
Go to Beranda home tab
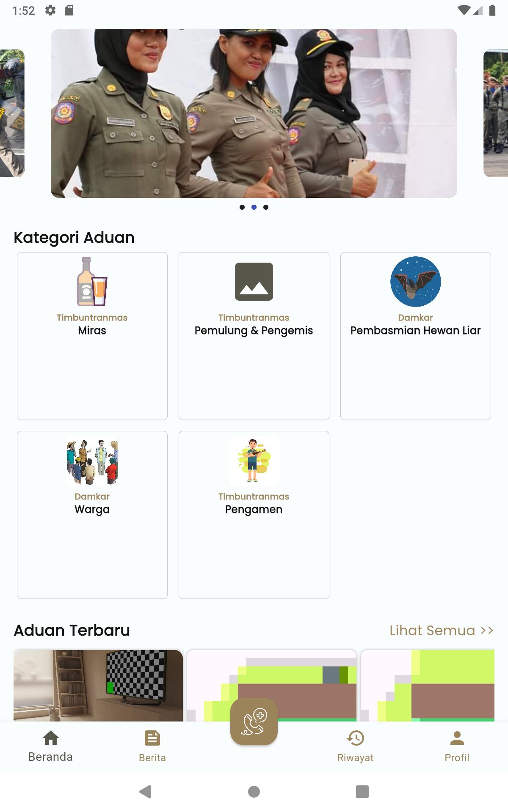51,746
